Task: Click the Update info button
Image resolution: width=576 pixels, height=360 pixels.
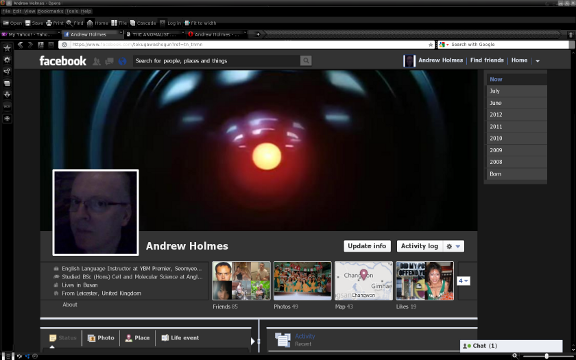Action: [367, 246]
